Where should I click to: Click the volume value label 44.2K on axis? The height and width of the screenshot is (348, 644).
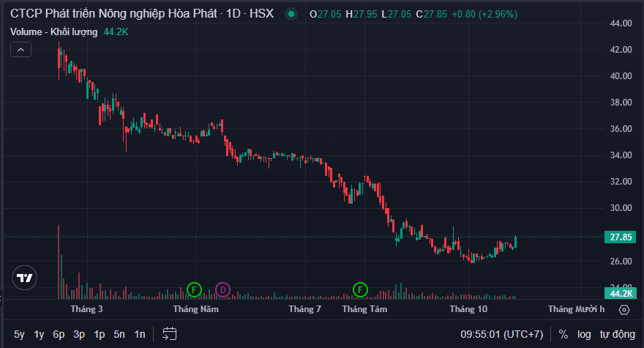[620, 293]
